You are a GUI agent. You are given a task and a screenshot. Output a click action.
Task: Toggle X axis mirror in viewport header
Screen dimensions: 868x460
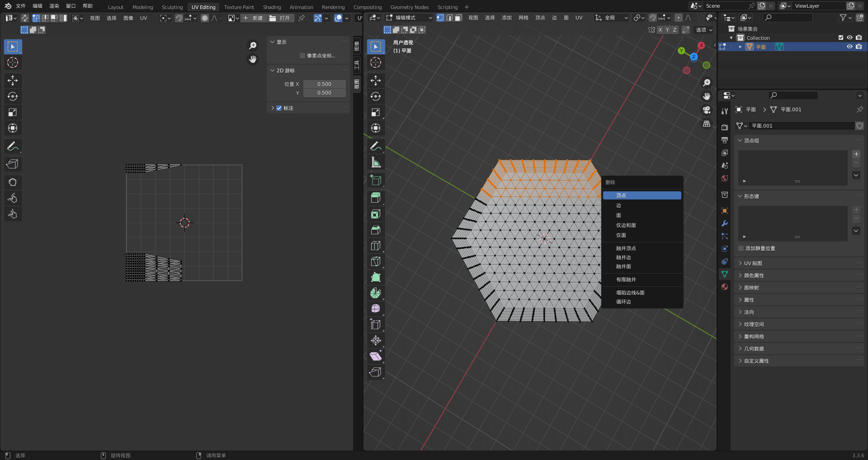(x=660, y=30)
